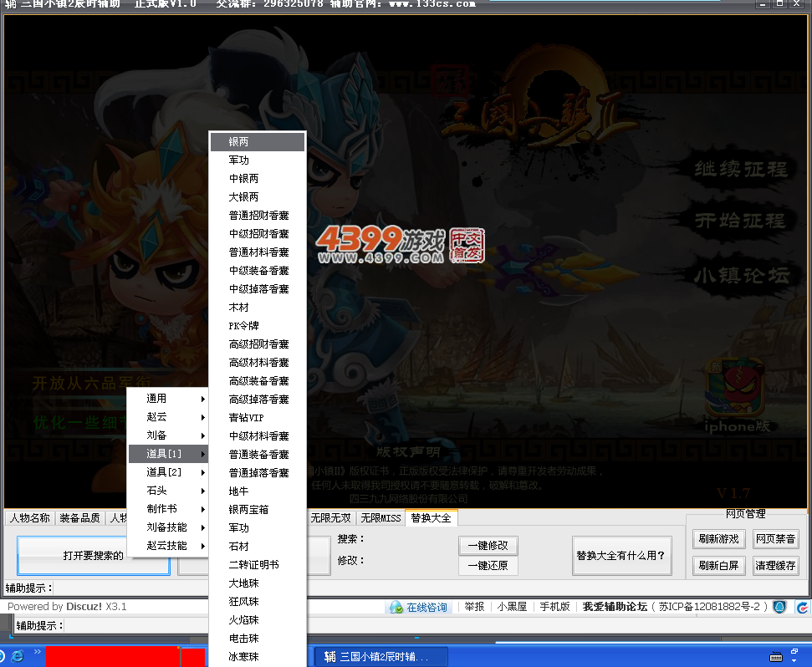Select 狂风珠 entry

point(258,601)
